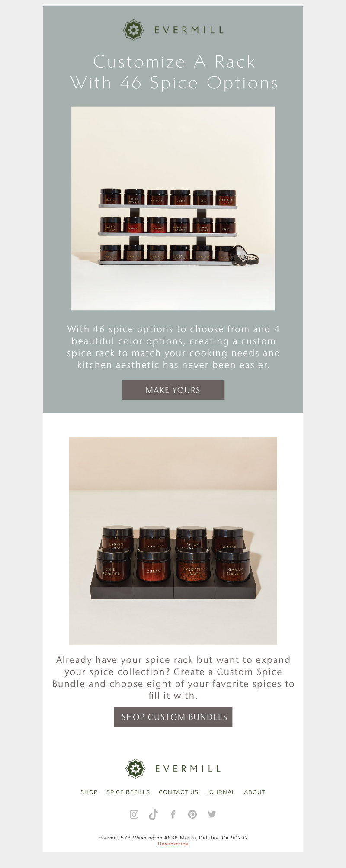Open the Twitter bird icon

212,814
